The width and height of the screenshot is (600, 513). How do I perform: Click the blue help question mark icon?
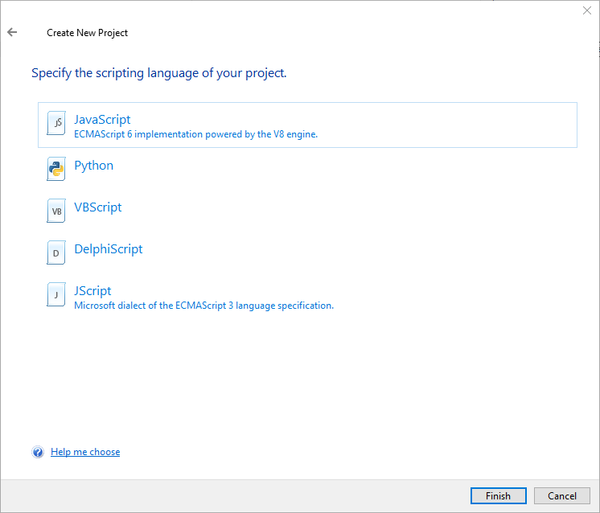pyautogui.click(x=38, y=452)
